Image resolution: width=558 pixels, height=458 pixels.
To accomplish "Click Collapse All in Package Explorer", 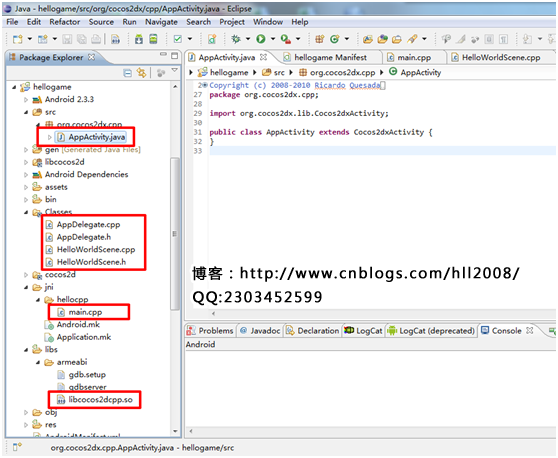I will (127, 73).
